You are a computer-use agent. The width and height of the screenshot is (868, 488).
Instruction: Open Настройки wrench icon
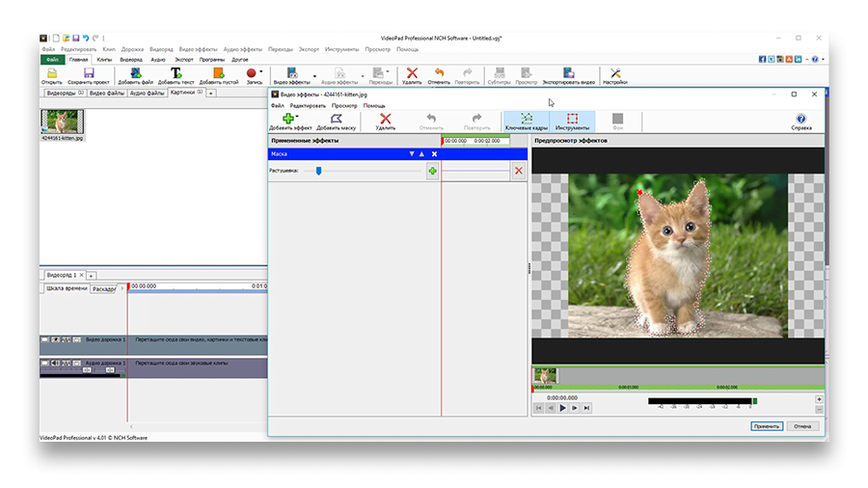pos(615,73)
